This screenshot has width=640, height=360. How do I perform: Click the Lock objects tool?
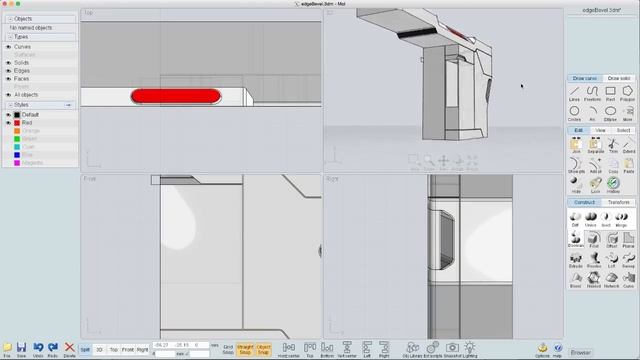(595, 185)
